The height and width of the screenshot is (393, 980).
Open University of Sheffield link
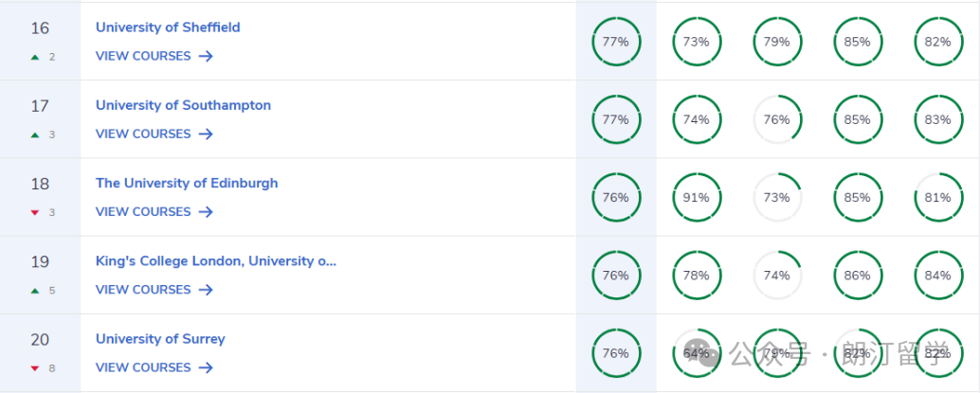(x=168, y=27)
